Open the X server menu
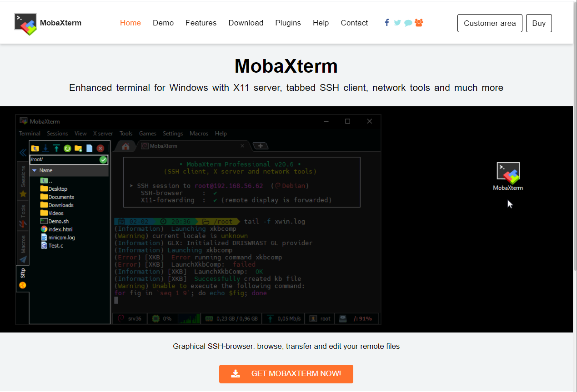Image resolution: width=577 pixels, height=392 pixels. tap(103, 134)
